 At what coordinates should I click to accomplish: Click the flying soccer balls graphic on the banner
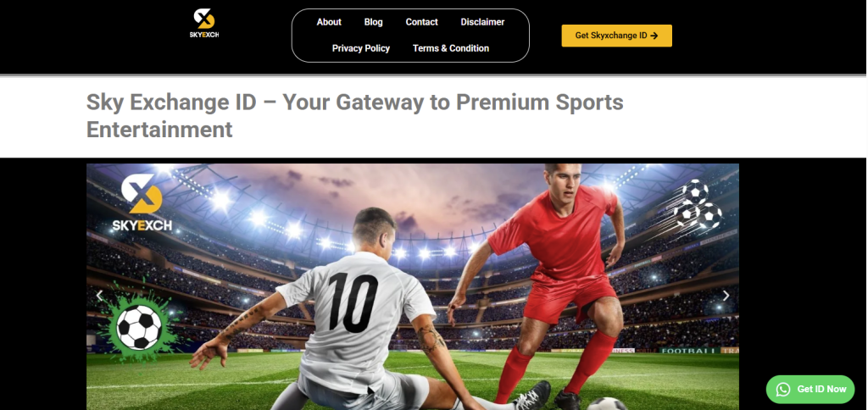(692, 208)
